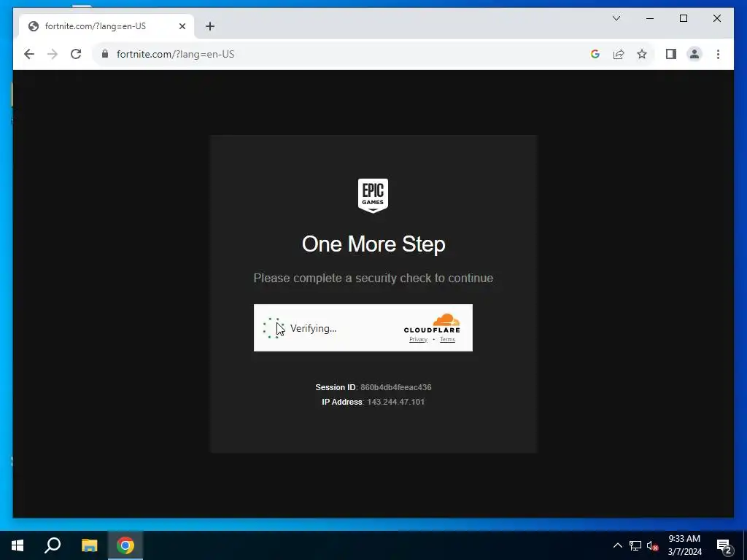
Task: Click the Chrome taskbar icon
Action: pos(125,545)
